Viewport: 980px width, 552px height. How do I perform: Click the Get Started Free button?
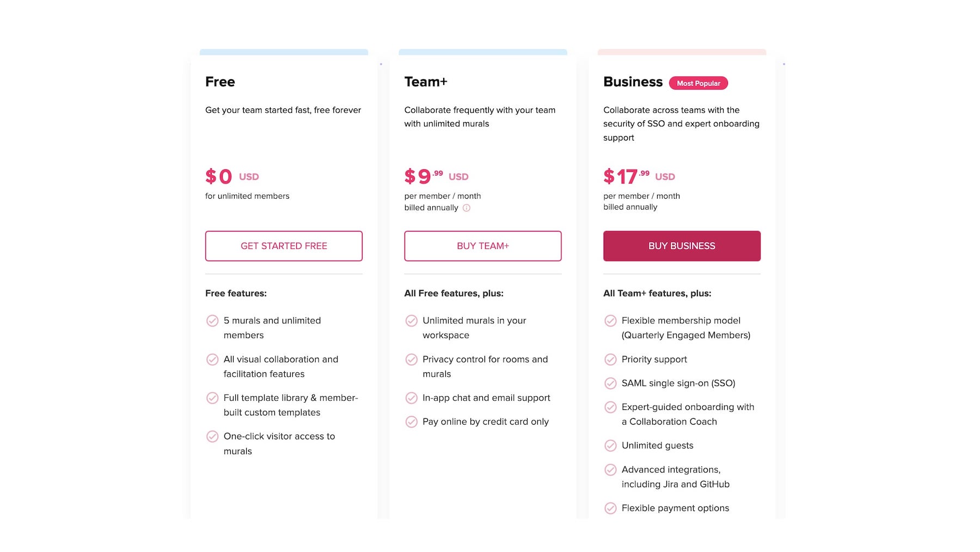pyautogui.click(x=284, y=246)
